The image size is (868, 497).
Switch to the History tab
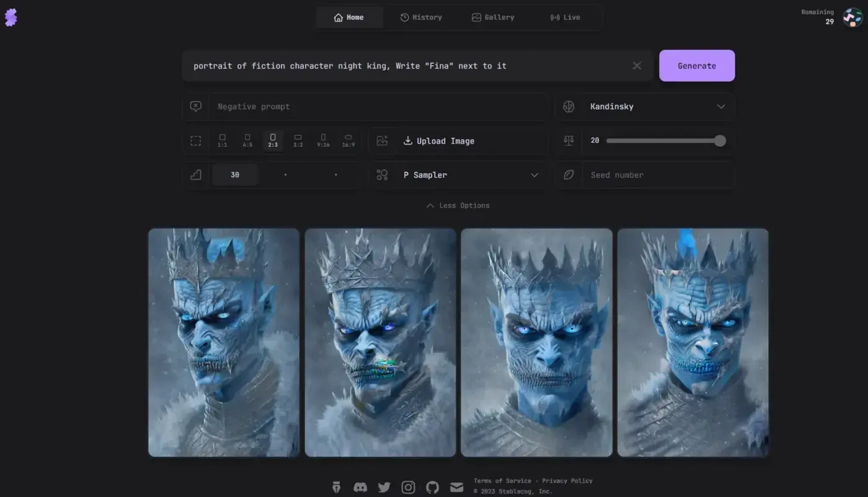tap(421, 17)
